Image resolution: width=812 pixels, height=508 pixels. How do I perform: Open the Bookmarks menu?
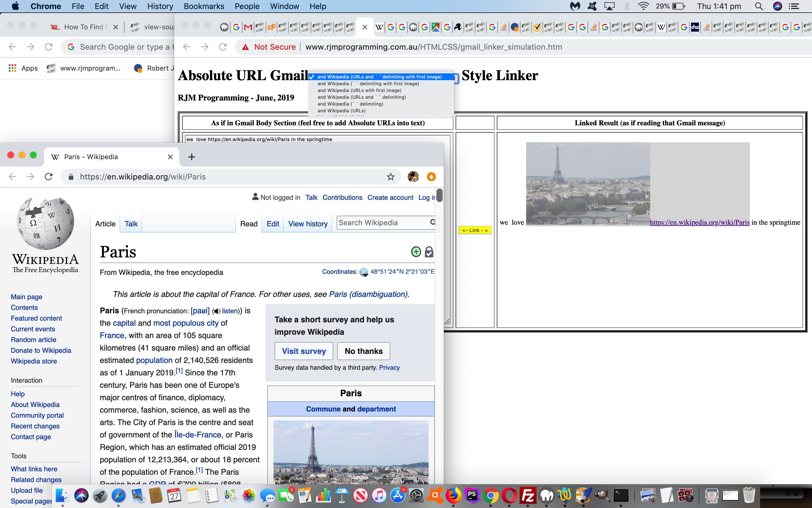(204, 6)
